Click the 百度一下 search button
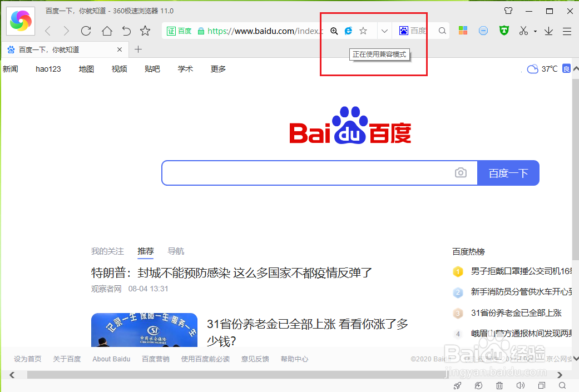Screen dimensions: 579x392 (508, 173)
